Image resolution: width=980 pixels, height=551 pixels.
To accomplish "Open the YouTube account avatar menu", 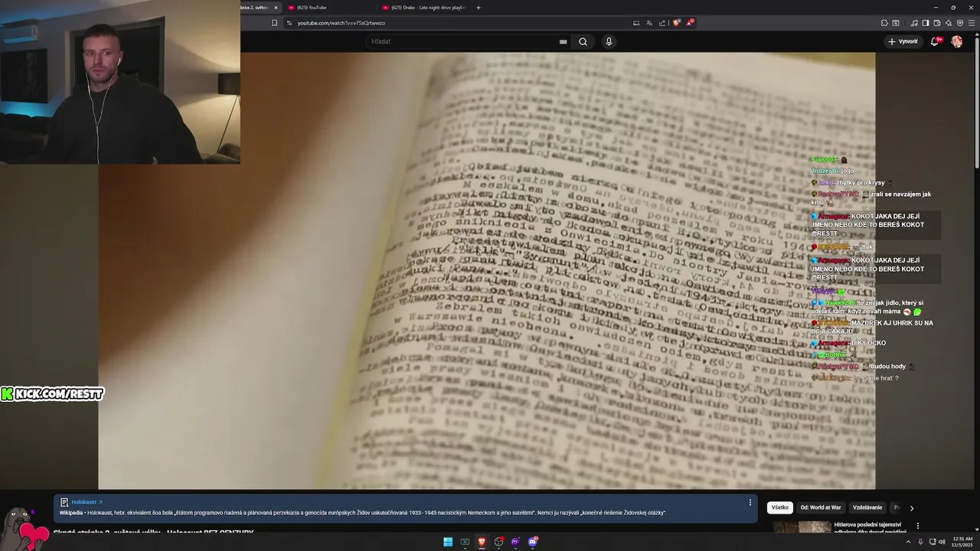I will [956, 41].
